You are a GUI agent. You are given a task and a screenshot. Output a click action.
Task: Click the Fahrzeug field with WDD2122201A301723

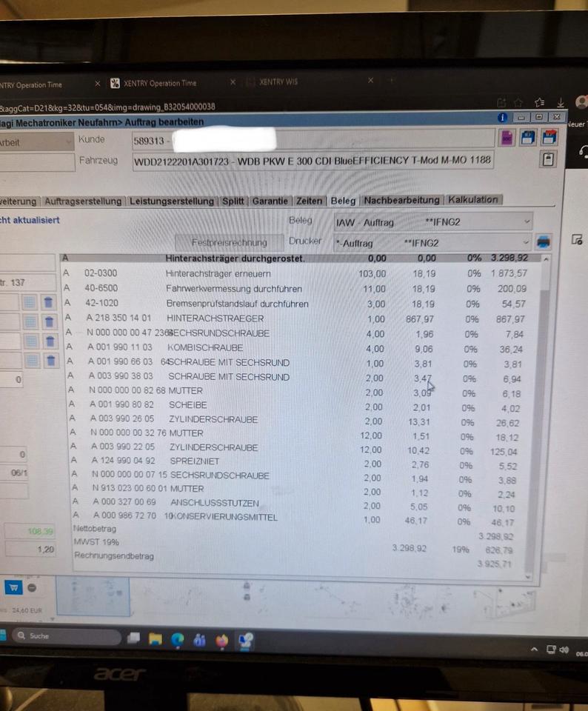313,161
